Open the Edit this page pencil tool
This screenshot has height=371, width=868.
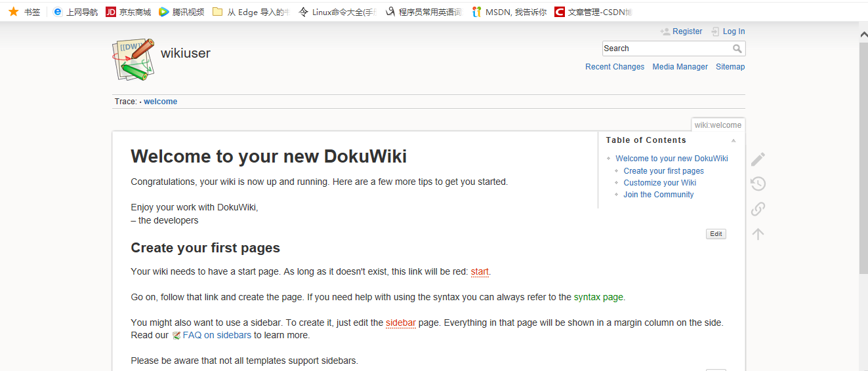pos(758,159)
